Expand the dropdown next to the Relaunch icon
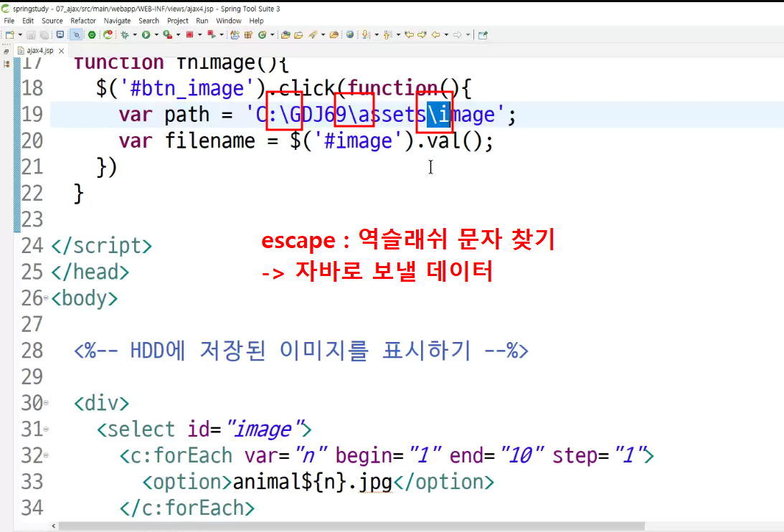The width and height of the screenshot is (784, 532). coord(222,35)
